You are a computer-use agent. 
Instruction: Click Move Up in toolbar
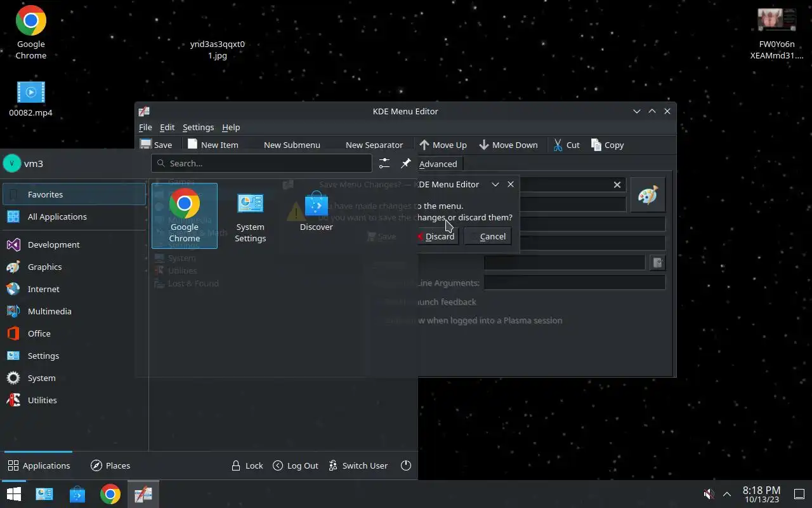pos(443,145)
